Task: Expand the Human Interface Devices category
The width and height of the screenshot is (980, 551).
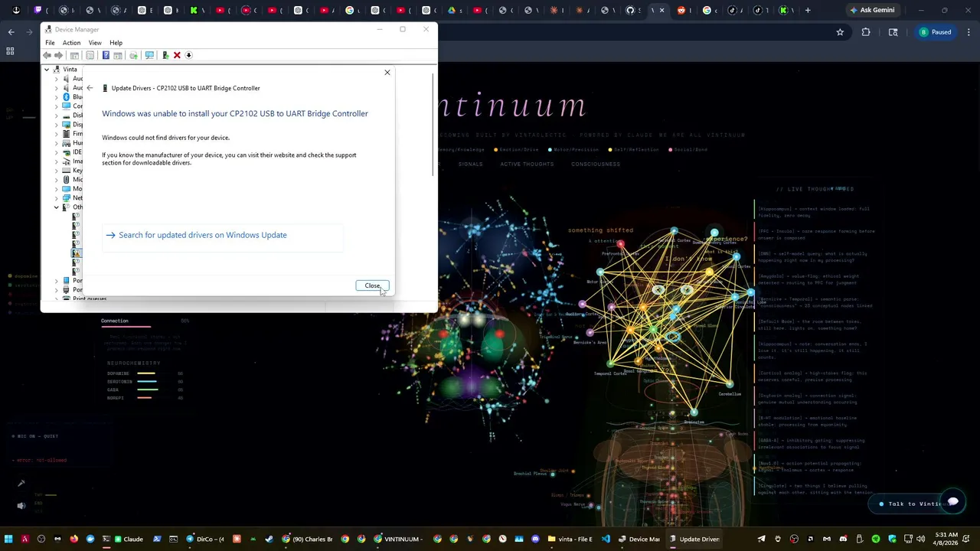Action: pos(56,143)
